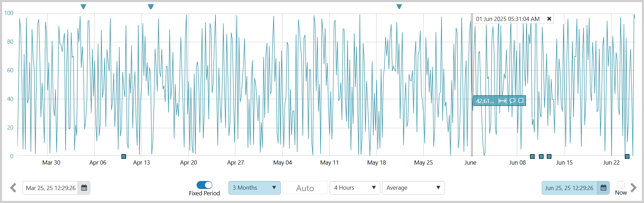644x203 pixels.
Task: Enable the Now checkbox
Action: point(621,185)
